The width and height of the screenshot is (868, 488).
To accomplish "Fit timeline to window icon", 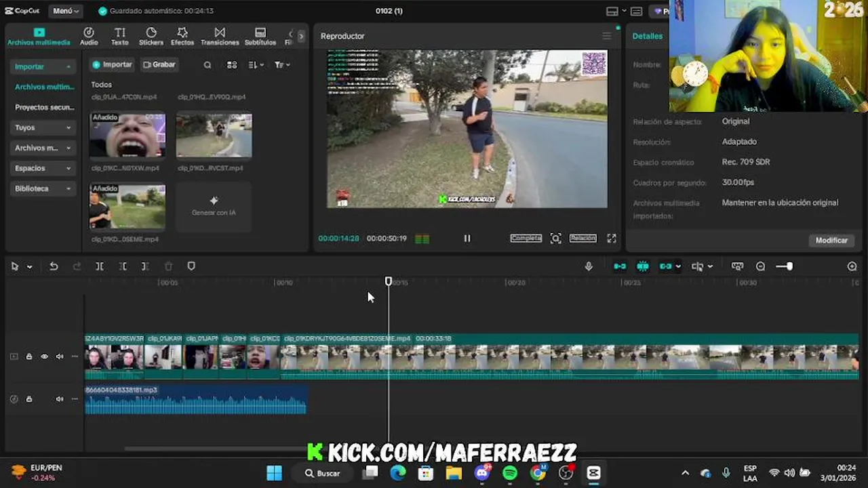I will (x=737, y=266).
